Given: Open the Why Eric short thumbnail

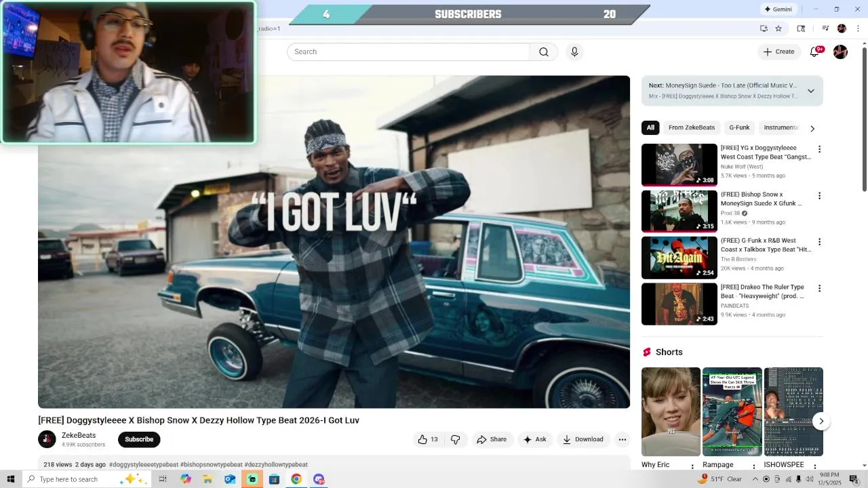Looking at the screenshot, I should pos(671,412).
